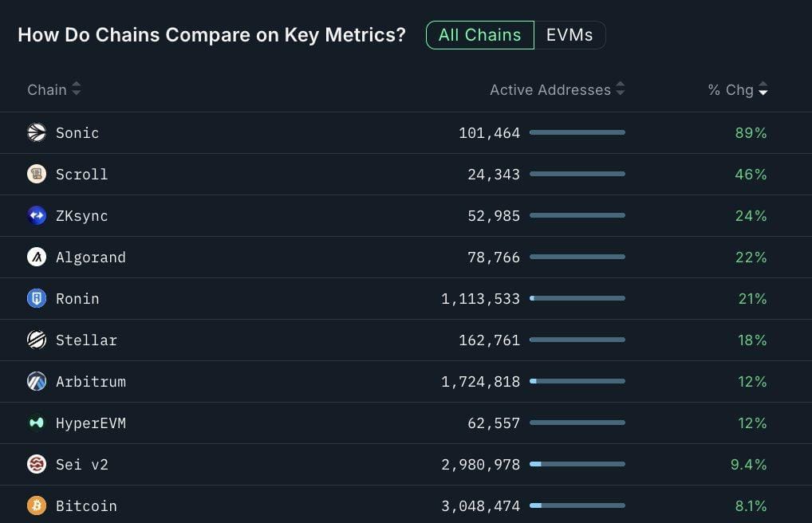Image resolution: width=812 pixels, height=523 pixels.
Task: Click the Ronin chain logo icon
Action: point(37,299)
